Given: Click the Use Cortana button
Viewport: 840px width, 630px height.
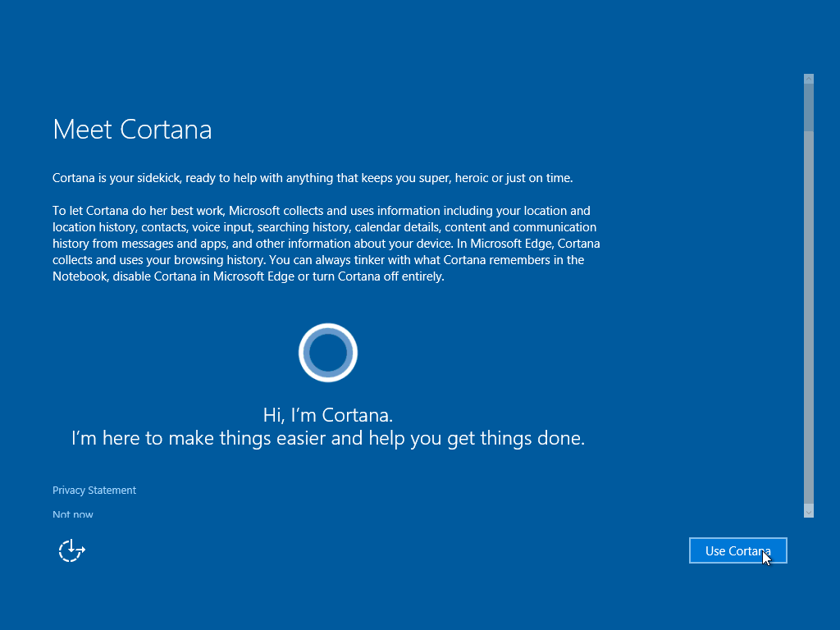Looking at the screenshot, I should 737,550.
